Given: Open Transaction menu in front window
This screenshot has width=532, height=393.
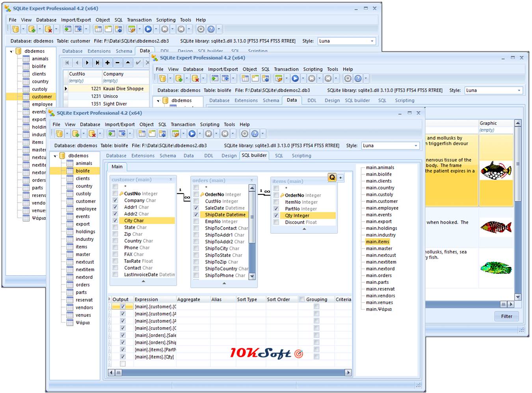Looking at the screenshot, I should (x=183, y=124).
